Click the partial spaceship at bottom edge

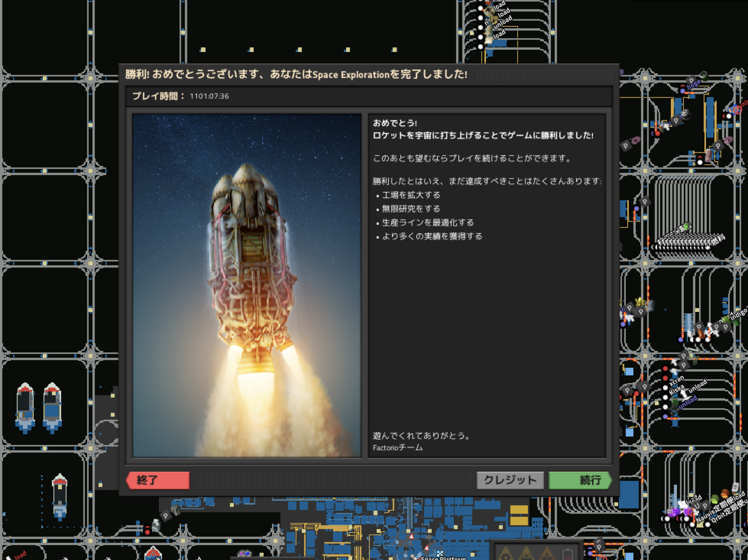153,553
